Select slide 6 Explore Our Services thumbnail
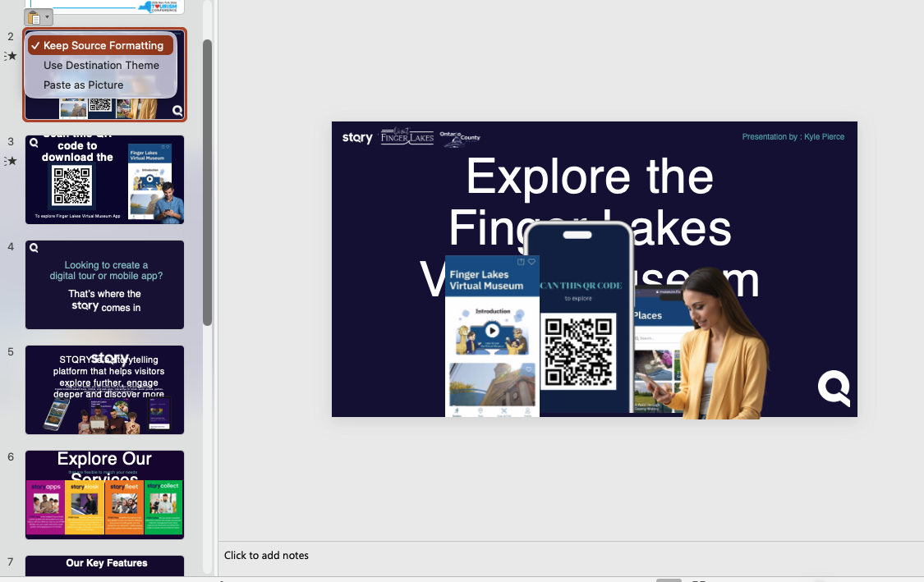This screenshot has height=582, width=924. (x=104, y=495)
